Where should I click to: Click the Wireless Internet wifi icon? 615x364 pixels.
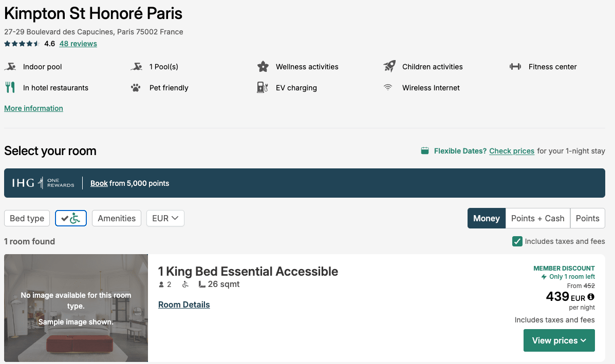pos(388,87)
